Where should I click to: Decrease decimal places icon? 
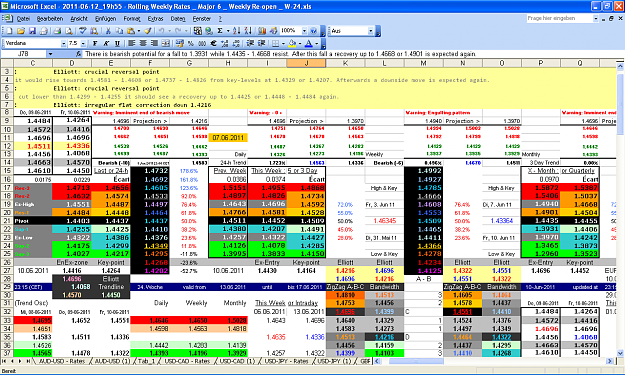pos(236,43)
